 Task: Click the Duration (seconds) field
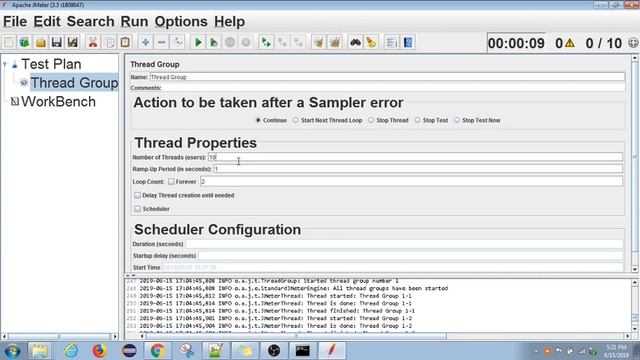(x=404, y=244)
